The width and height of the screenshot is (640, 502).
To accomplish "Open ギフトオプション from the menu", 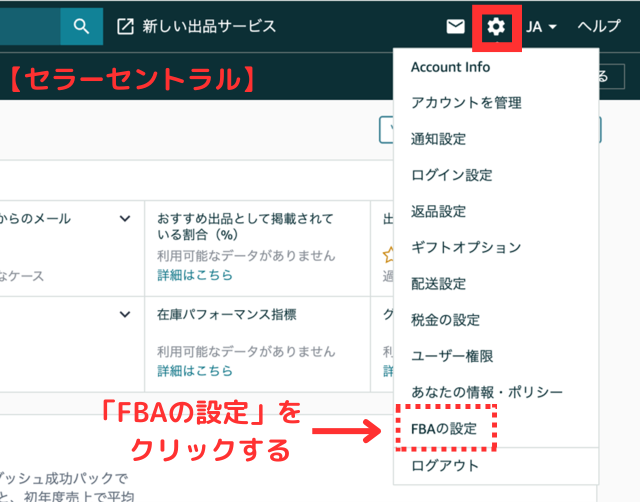I will point(466,247).
